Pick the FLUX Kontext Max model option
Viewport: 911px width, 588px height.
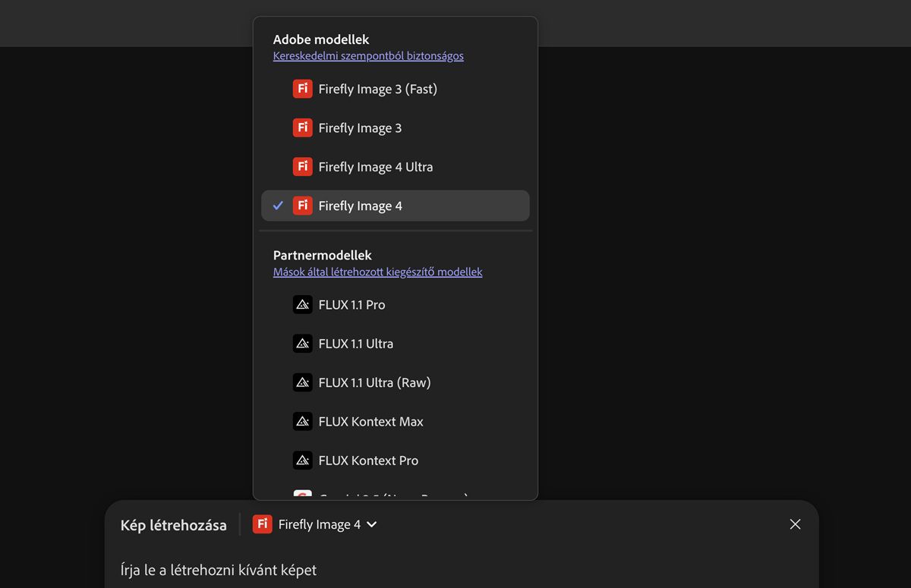tap(370, 421)
